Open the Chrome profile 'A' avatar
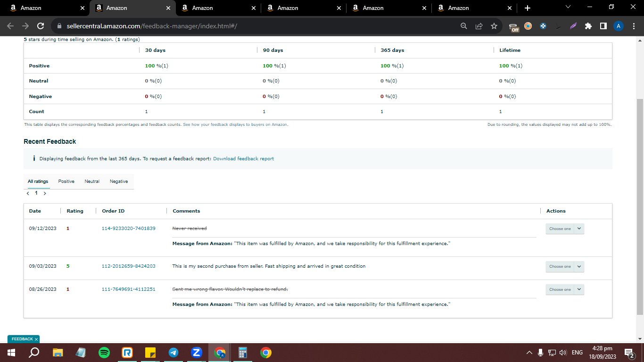Screen dimensions: 644x362 619,26
